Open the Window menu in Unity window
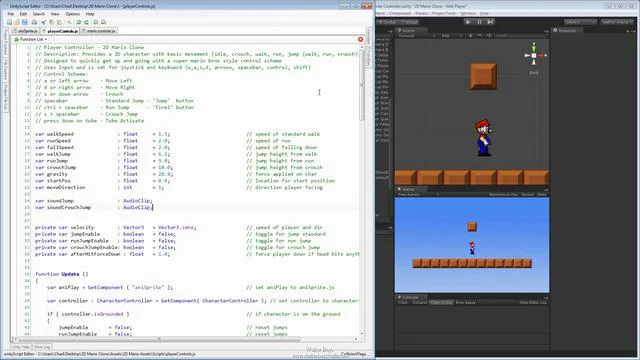 pyautogui.click(x=468, y=13)
